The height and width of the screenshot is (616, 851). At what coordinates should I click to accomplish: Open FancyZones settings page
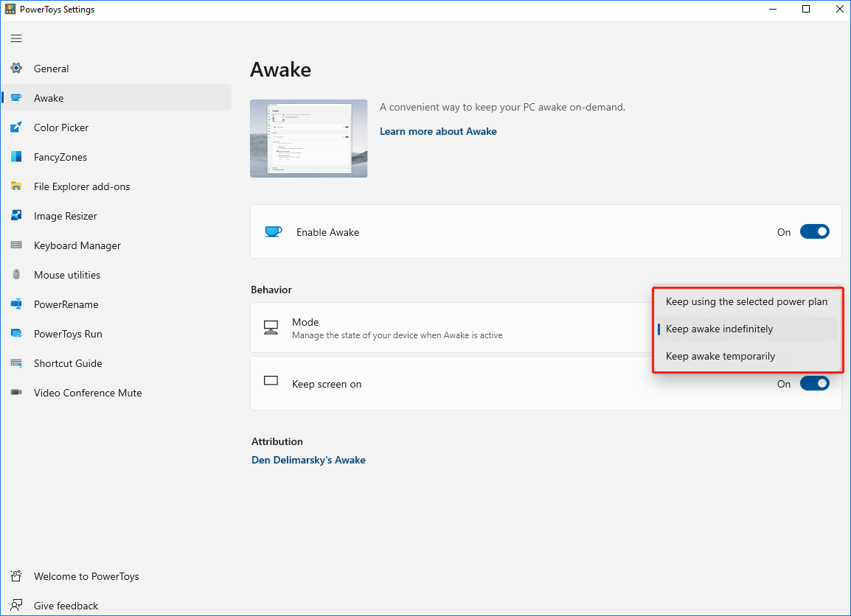(x=117, y=157)
